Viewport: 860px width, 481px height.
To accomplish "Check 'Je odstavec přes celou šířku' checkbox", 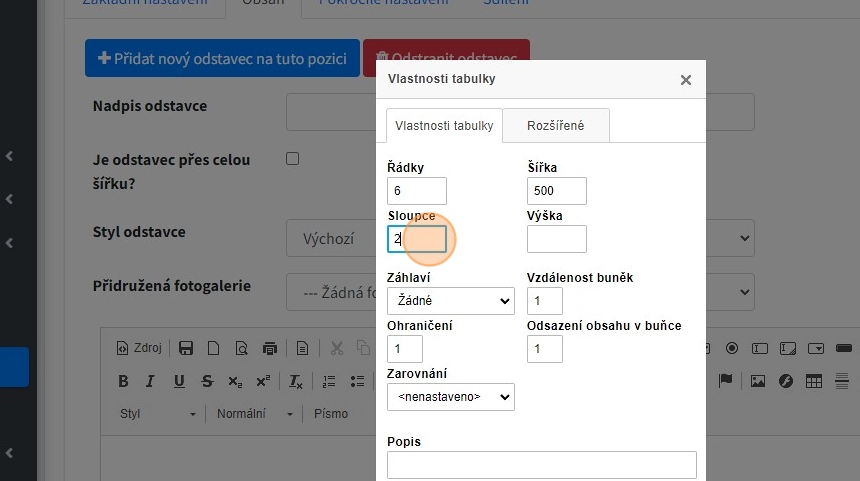I will (293, 158).
